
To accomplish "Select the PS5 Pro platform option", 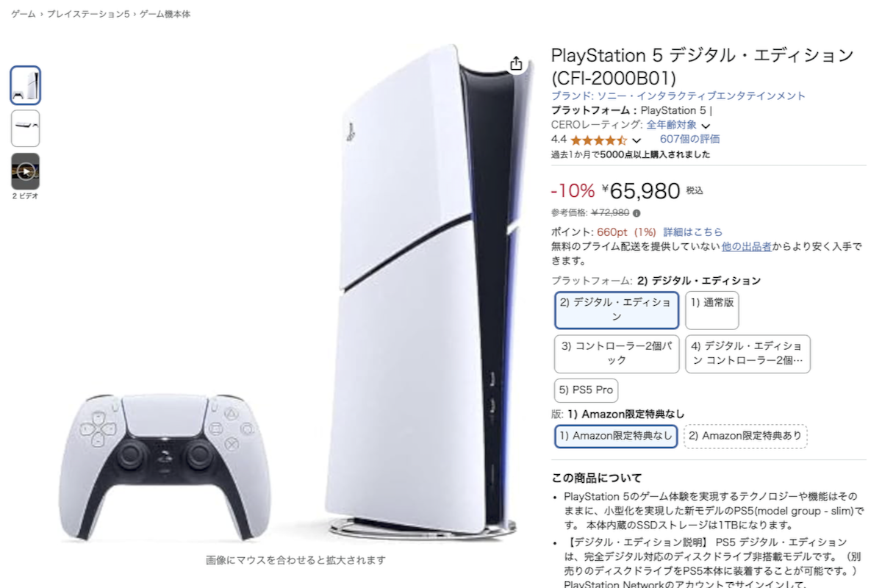I will point(586,390).
